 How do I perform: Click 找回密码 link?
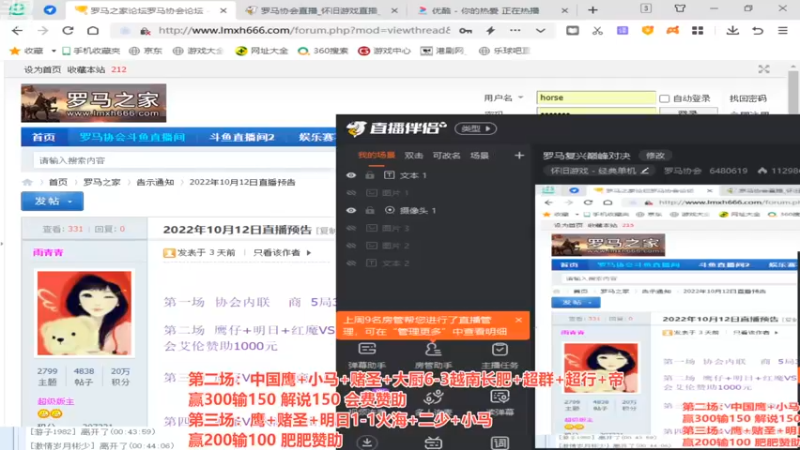[x=748, y=98]
